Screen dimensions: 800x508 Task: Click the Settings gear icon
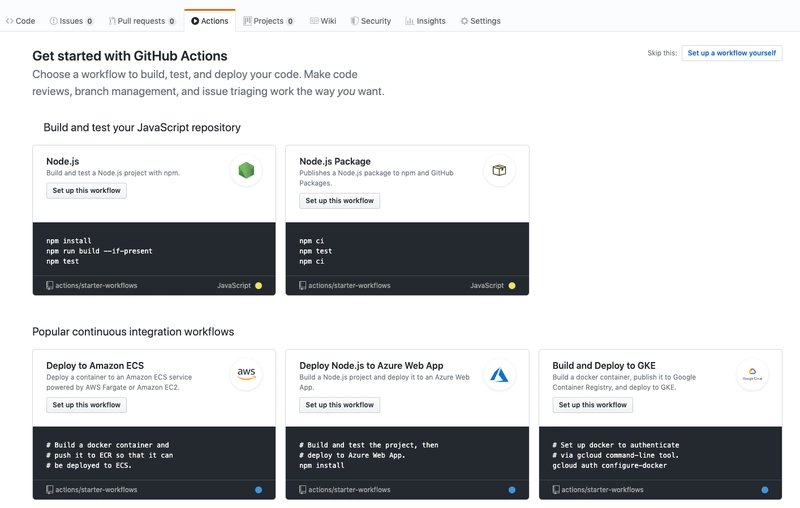[x=464, y=21]
